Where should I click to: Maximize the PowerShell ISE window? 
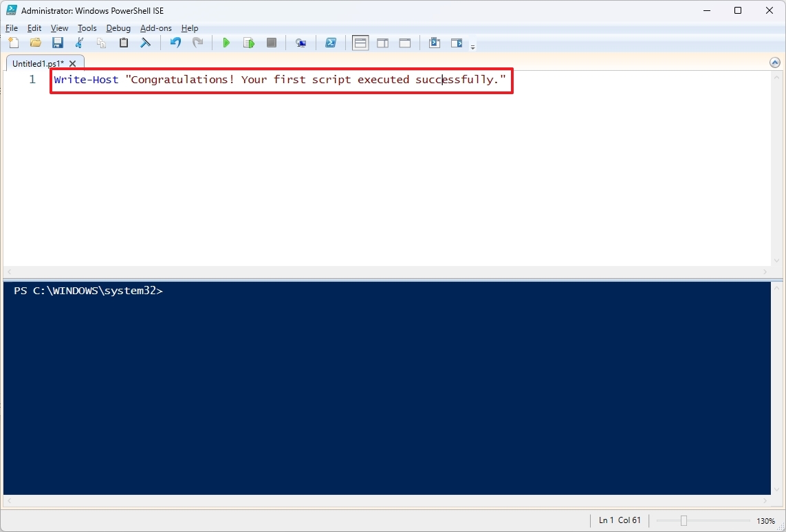tap(738, 10)
